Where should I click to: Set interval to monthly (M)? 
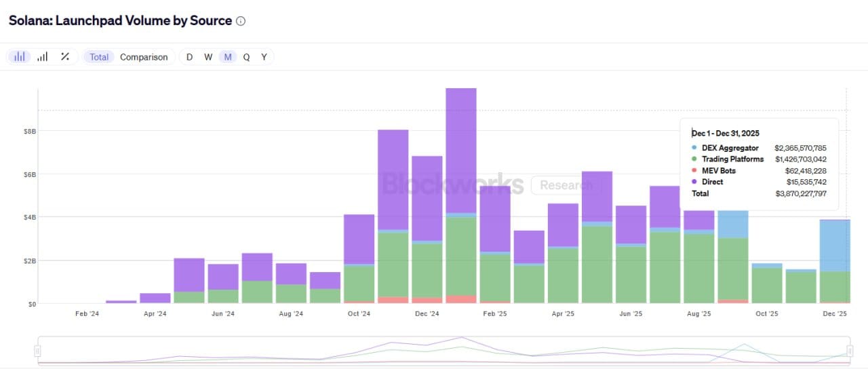pos(228,57)
